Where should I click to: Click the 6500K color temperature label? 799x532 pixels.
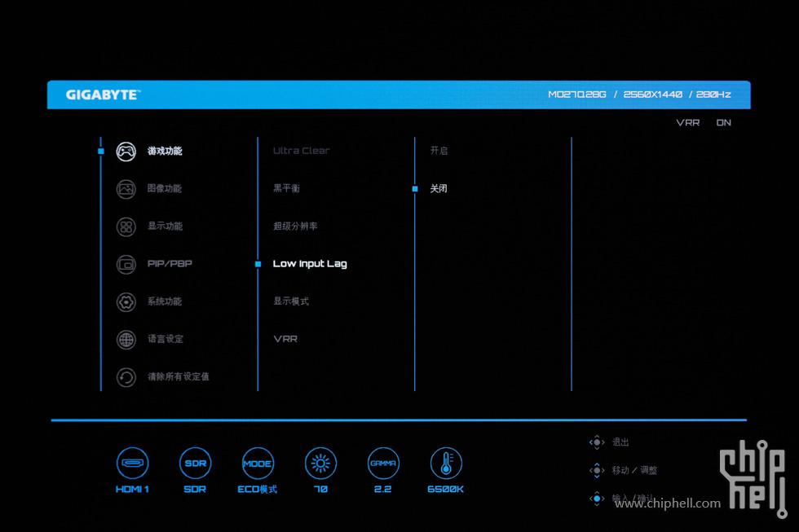pyautogui.click(x=446, y=490)
